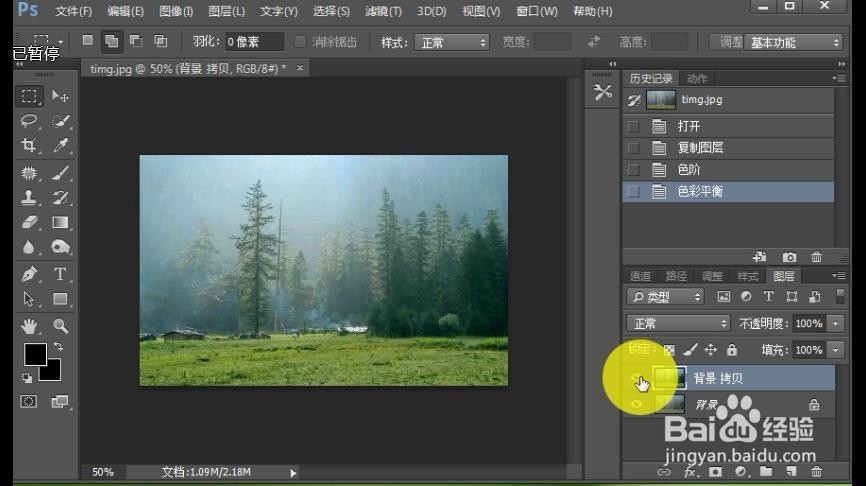Reset default foreground and background colors
Screen dimensions: 866x486
point(27,378)
